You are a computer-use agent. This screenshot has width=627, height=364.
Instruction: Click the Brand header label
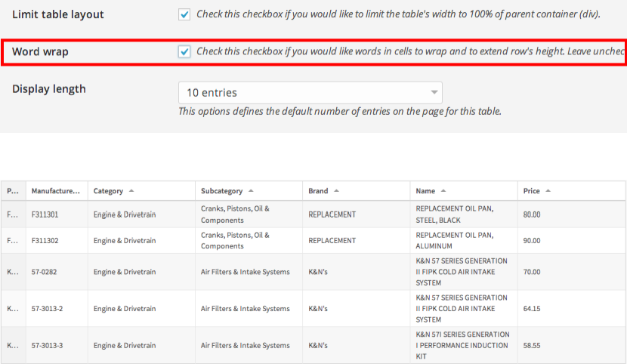318,191
